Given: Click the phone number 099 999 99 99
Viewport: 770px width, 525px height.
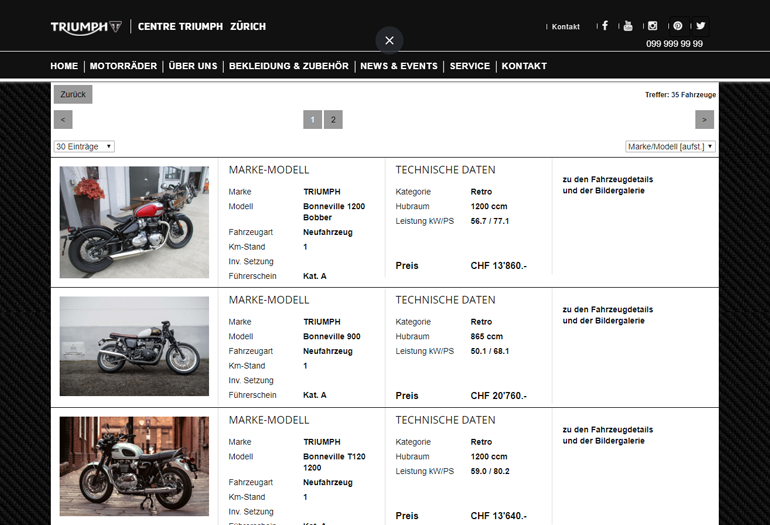Looking at the screenshot, I should [674, 44].
